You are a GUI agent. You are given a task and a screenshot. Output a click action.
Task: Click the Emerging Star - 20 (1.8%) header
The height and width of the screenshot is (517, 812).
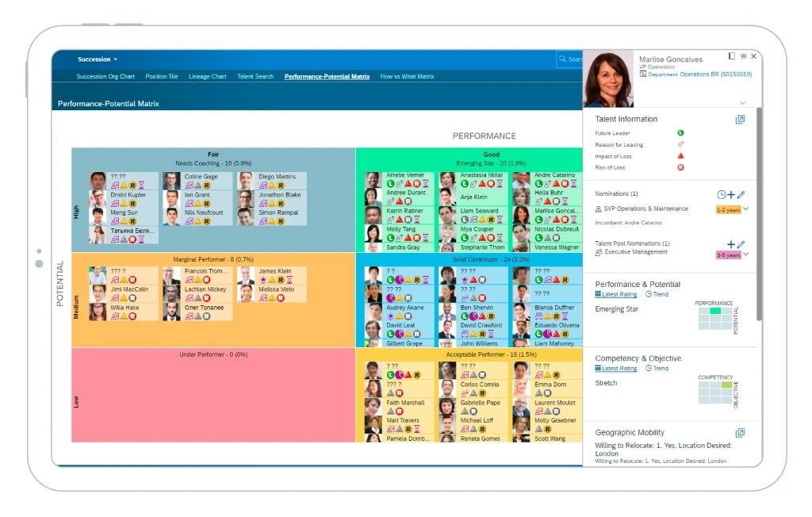491,163
